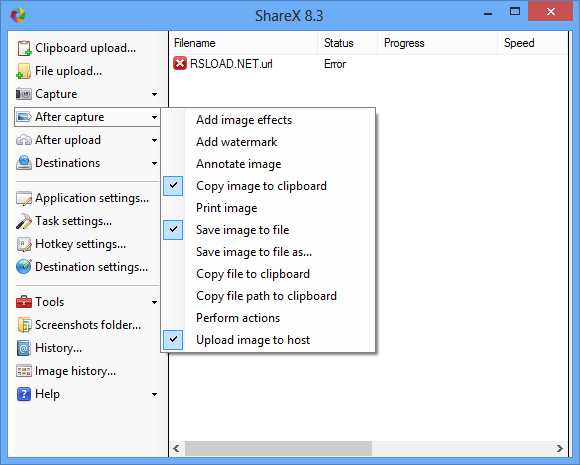Sort by the Speed column header
Viewport: 580px width, 465px height.
tap(532, 43)
